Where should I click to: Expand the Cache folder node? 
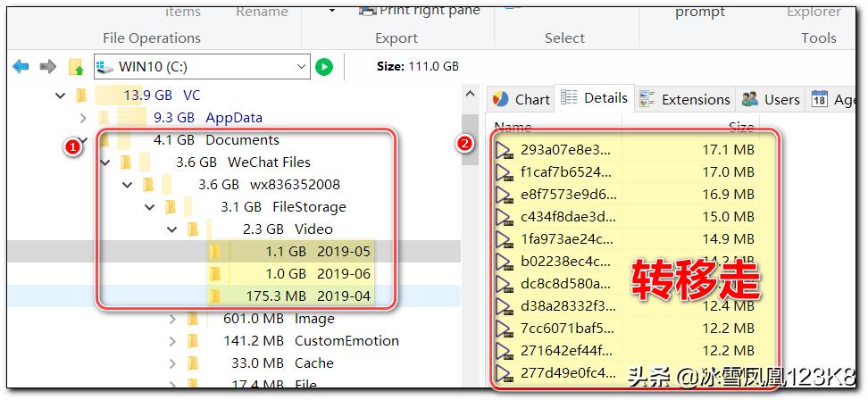tap(172, 363)
